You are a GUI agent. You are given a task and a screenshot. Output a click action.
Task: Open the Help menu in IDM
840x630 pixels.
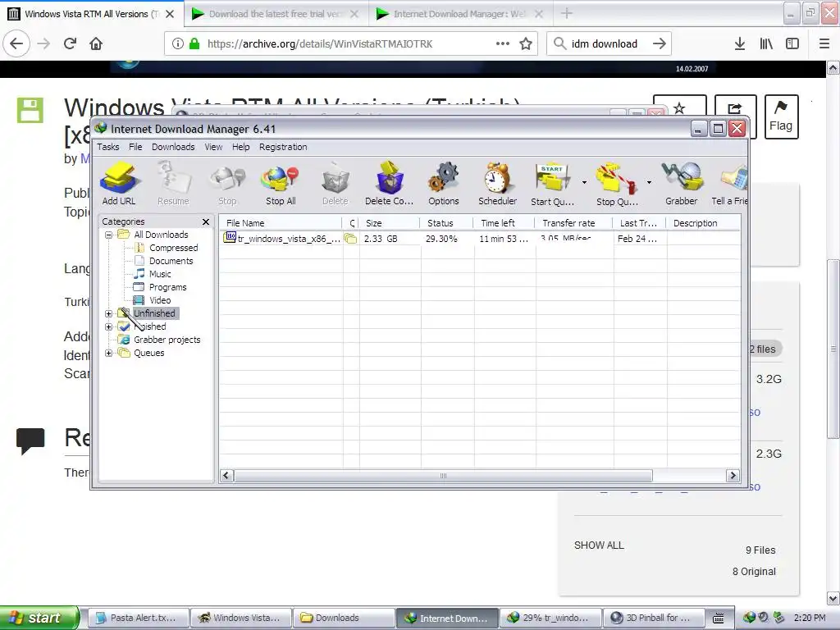pyautogui.click(x=240, y=147)
